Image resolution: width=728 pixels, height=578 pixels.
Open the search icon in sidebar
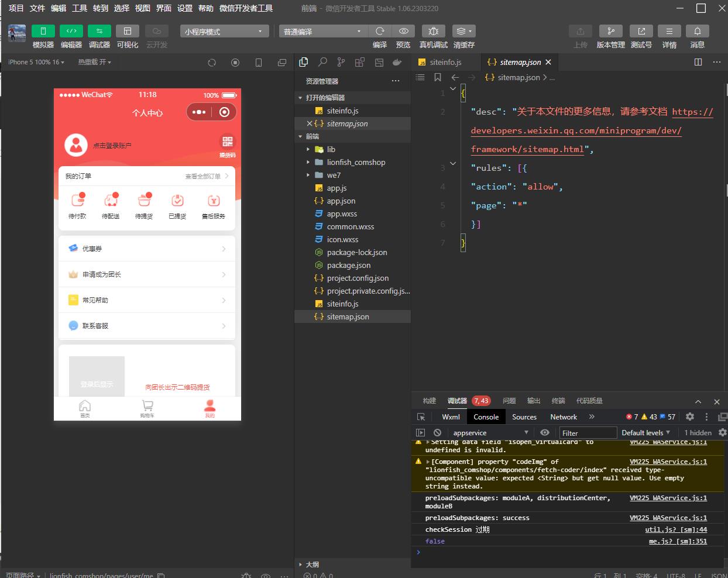(x=322, y=62)
